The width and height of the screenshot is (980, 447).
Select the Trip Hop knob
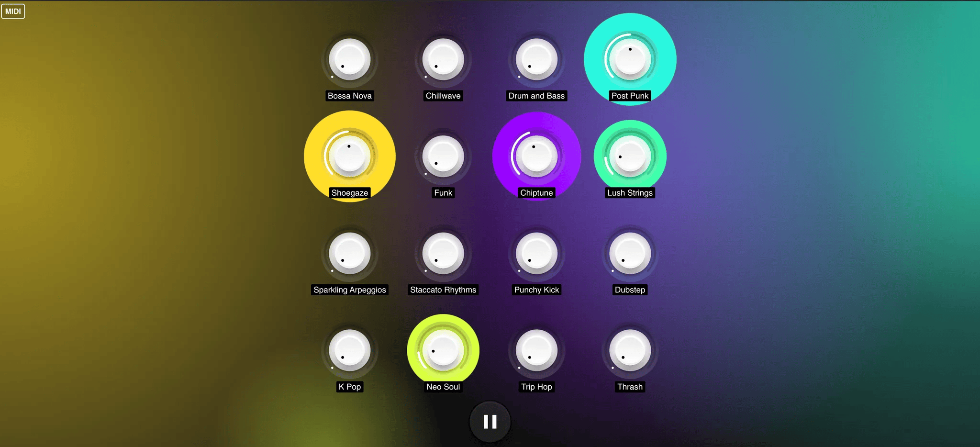(x=536, y=350)
